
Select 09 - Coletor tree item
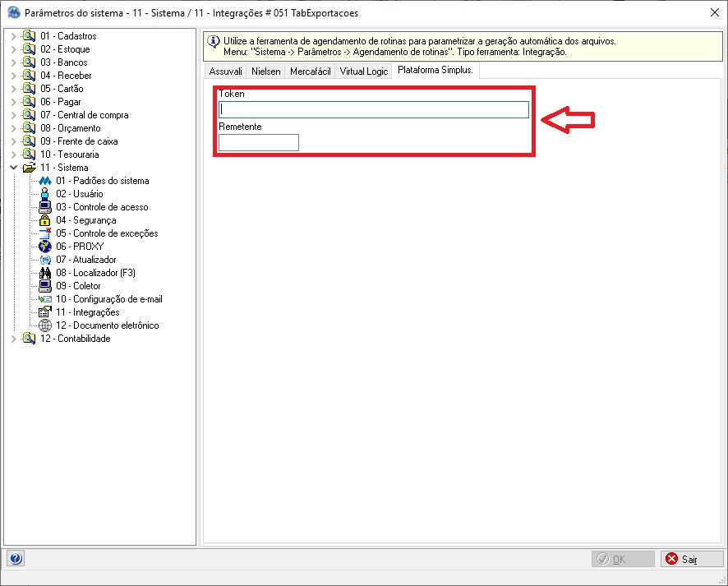tap(78, 286)
